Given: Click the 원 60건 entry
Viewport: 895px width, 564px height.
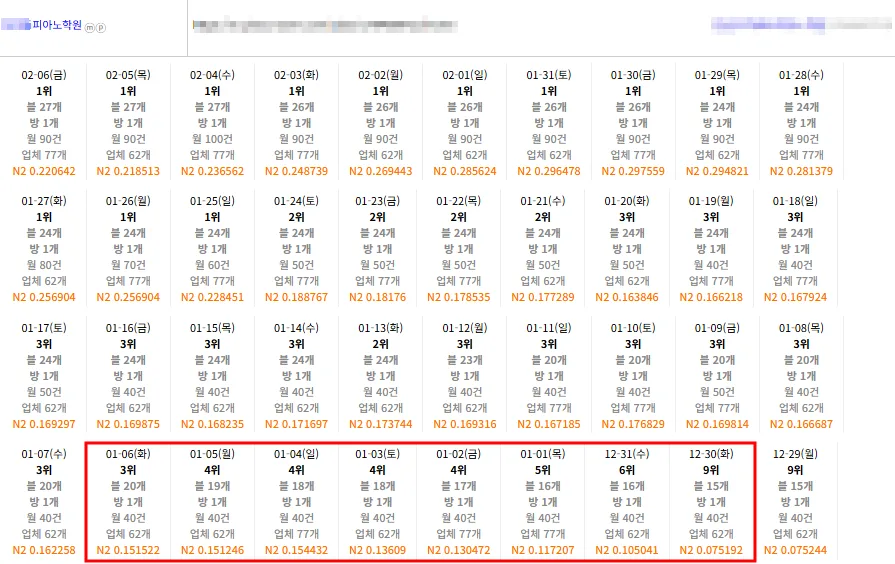Looking at the screenshot, I should click(212, 265).
